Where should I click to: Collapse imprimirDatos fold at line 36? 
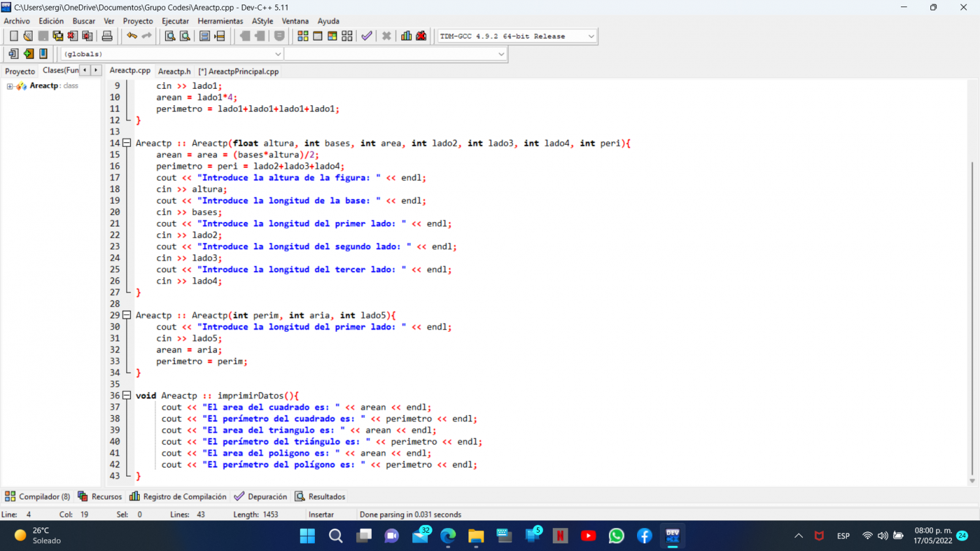coord(127,396)
